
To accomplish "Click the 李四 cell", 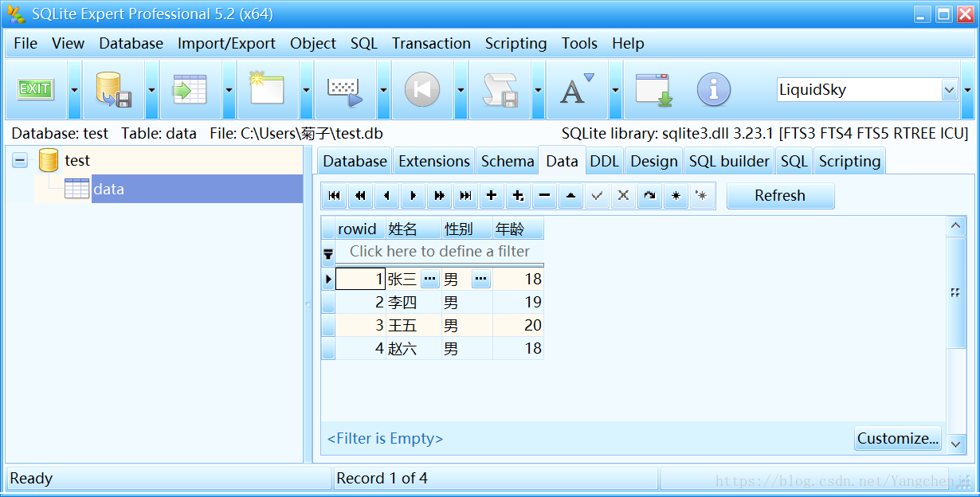I will click(x=414, y=302).
